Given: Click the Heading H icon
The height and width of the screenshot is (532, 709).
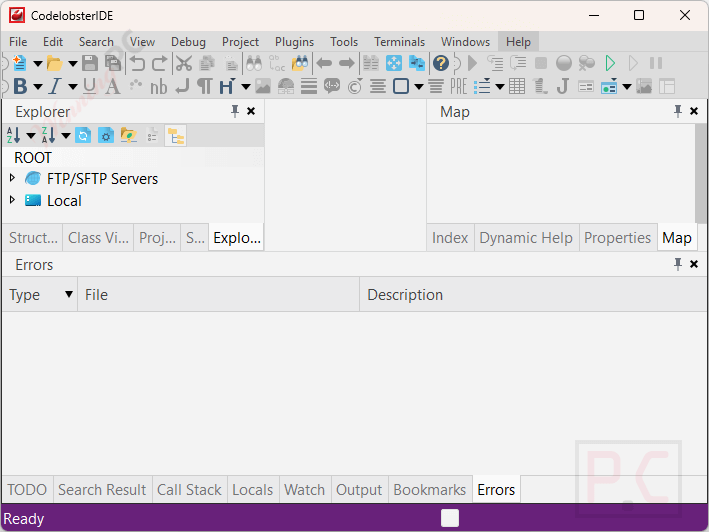Looking at the screenshot, I should pos(227,86).
